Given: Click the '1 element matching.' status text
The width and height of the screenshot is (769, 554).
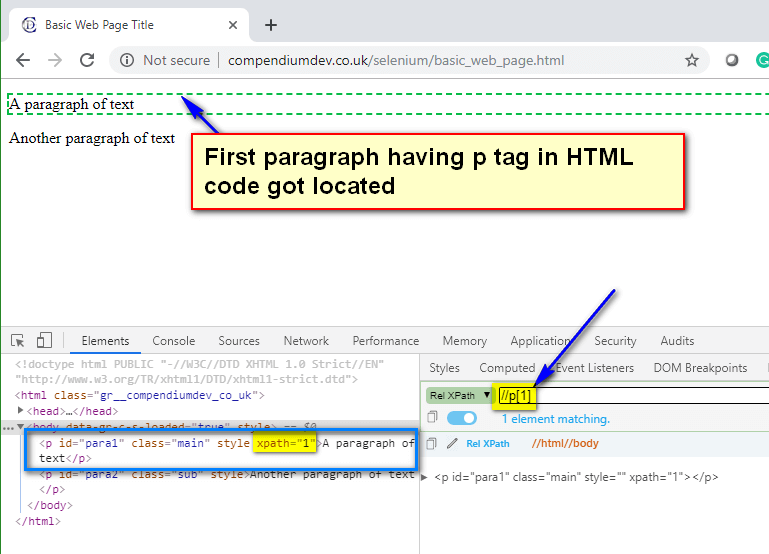Looking at the screenshot, I should pyautogui.click(x=556, y=419).
